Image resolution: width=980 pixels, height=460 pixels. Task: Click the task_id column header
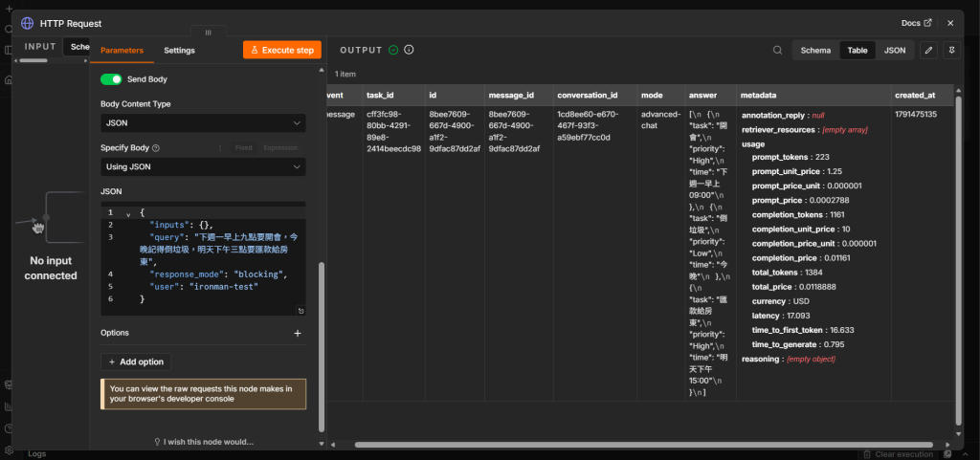coord(392,96)
